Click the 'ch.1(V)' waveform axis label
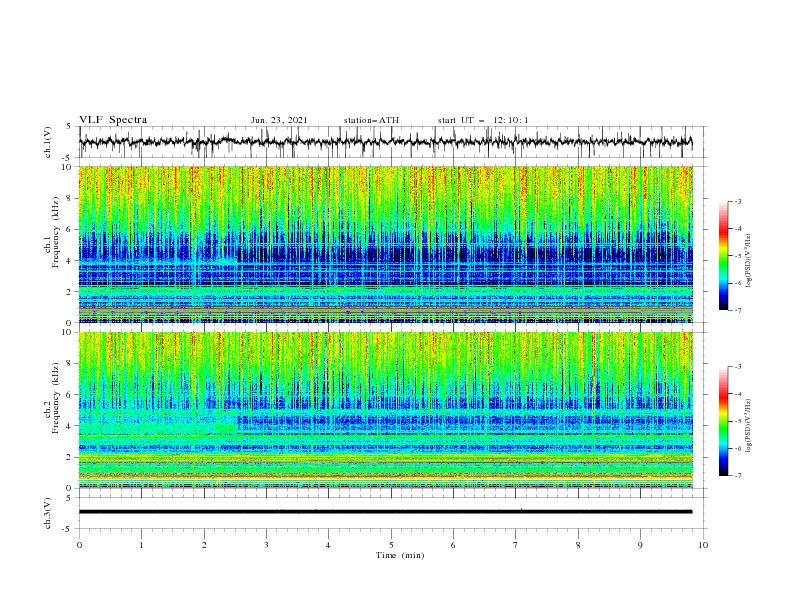This screenshot has width=792, height=612. pos(48,142)
